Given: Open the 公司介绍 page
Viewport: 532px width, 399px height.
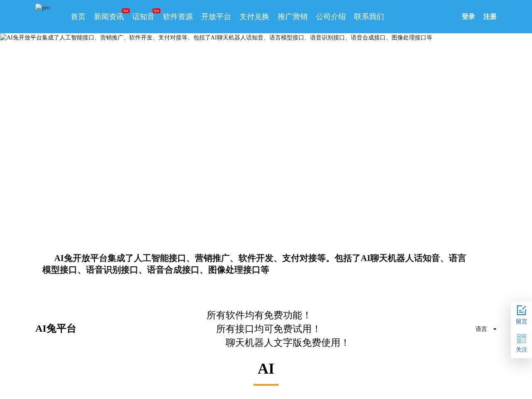Looking at the screenshot, I should [331, 17].
